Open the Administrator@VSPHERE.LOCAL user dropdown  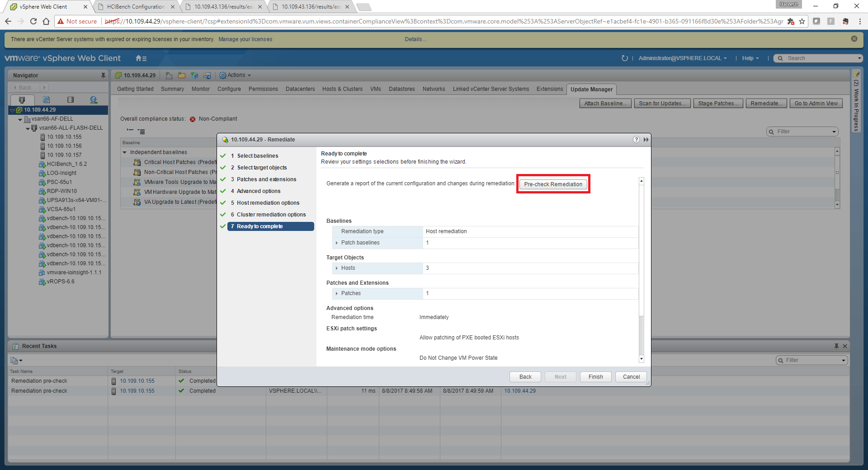coord(682,58)
